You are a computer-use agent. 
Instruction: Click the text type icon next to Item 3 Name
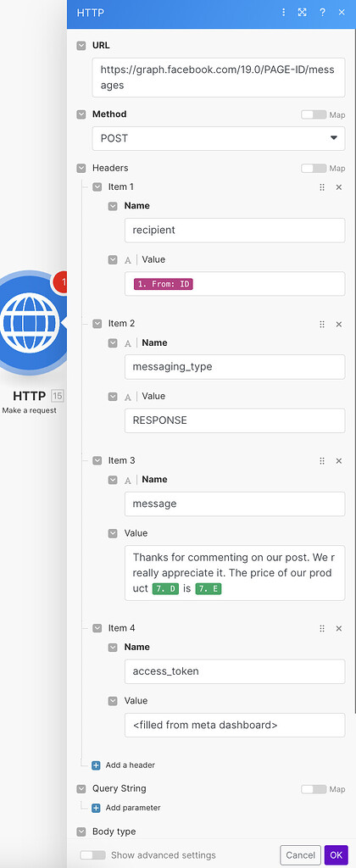click(128, 480)
